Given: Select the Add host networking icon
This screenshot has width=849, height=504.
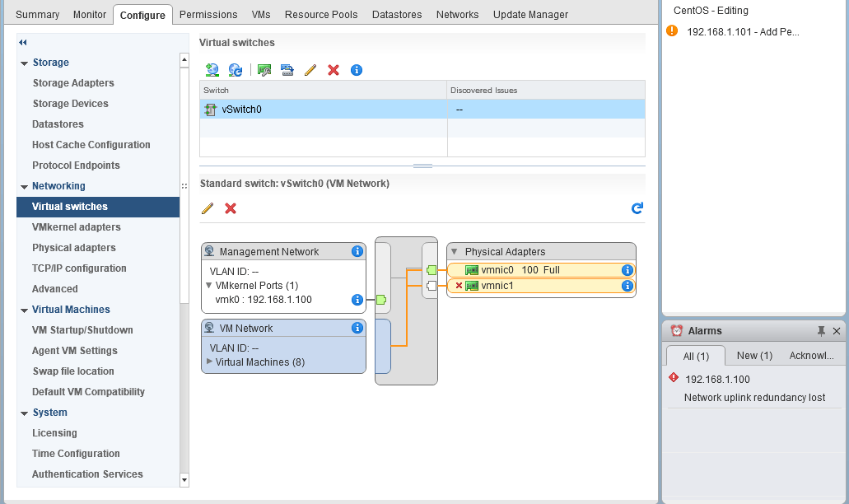Looking at the screenshot, I should 212,69.
